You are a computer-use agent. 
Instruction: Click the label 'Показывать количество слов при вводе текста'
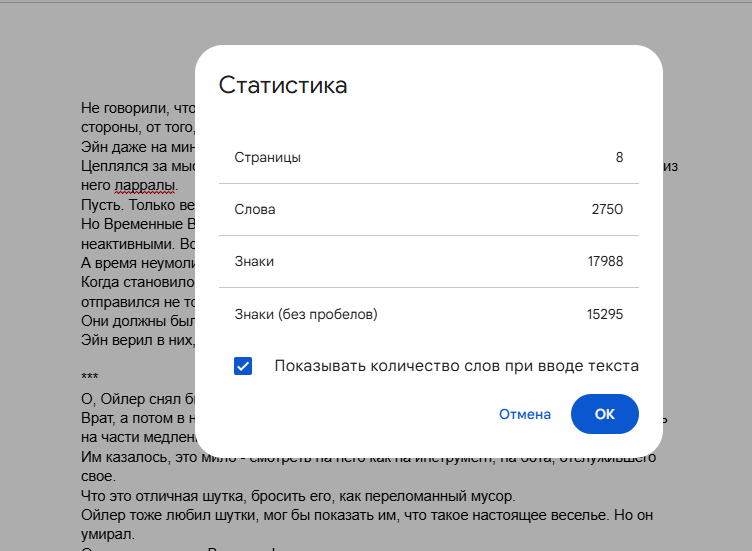tap(456, 366)
